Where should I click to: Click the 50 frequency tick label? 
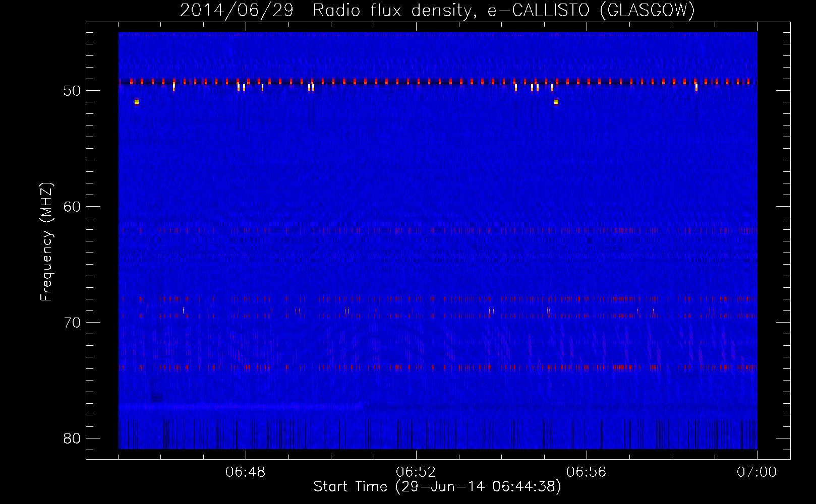(72, 91)
